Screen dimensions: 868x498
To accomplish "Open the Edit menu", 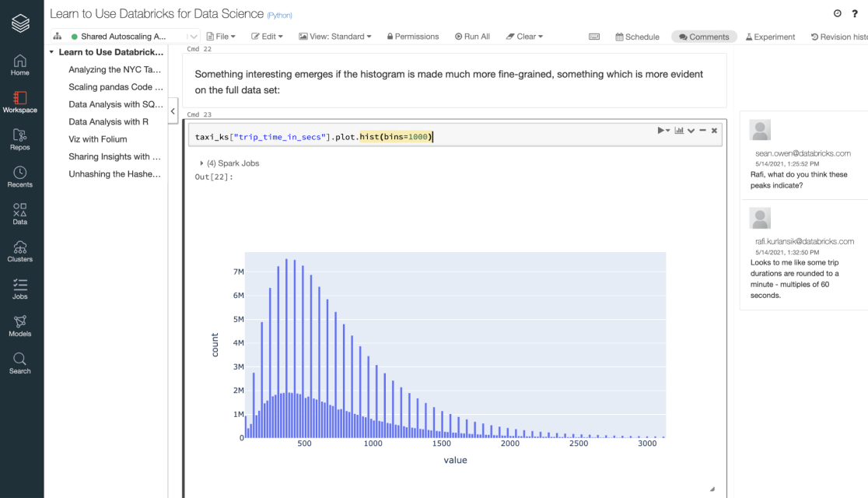I will tap(267, 37).
